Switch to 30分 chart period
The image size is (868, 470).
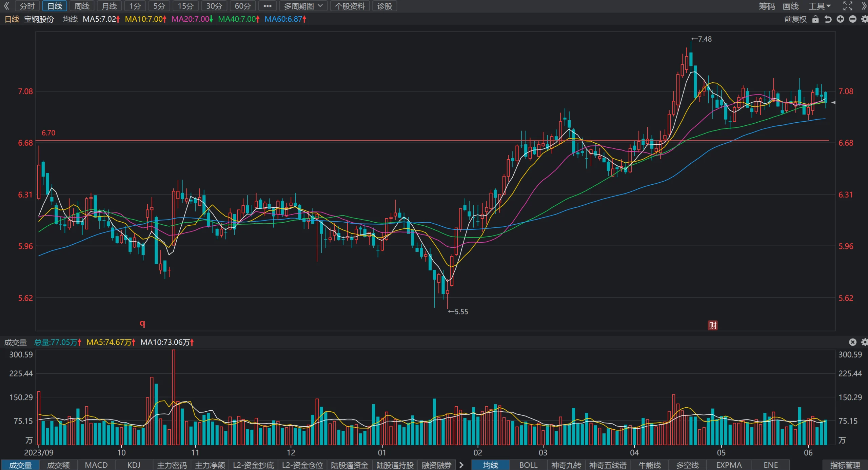tap(214, 6)
